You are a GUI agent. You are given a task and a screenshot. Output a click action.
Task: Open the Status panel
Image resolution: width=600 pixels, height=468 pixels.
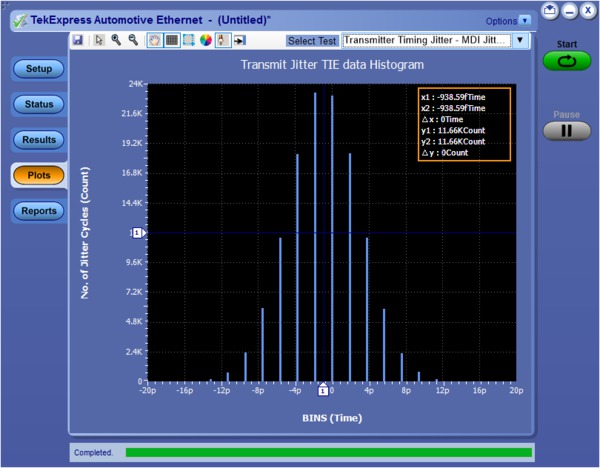(x=39, y=104)
